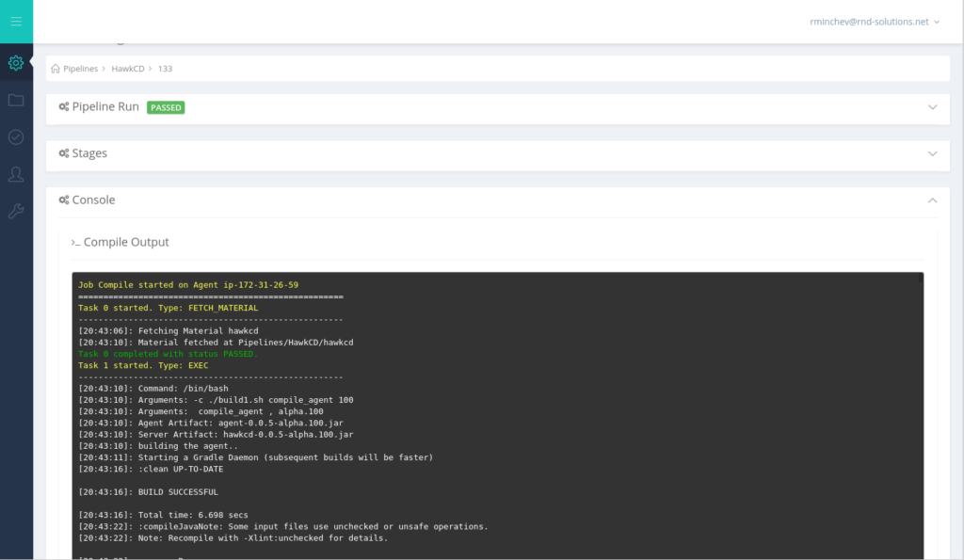Viewport: 964px width, 560px height.
Task: Open the wrench settings icon in sidebar
Action: click(x=16, y=212)
